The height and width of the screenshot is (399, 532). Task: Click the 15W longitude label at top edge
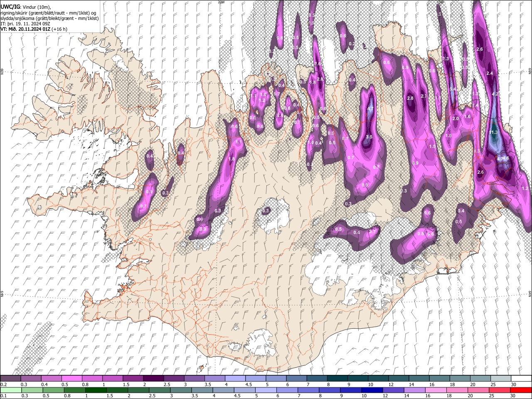point(440,2)
